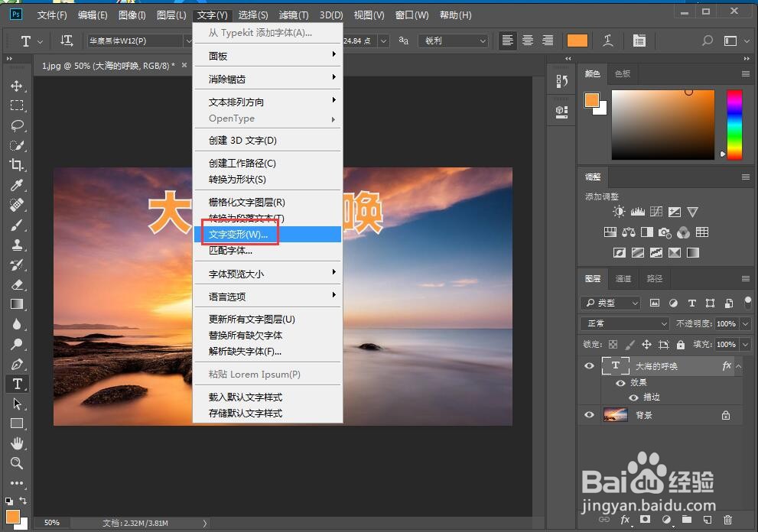Select the Hand tool
This screenshot has width=758, height=532.
click(x=17, y=444)
